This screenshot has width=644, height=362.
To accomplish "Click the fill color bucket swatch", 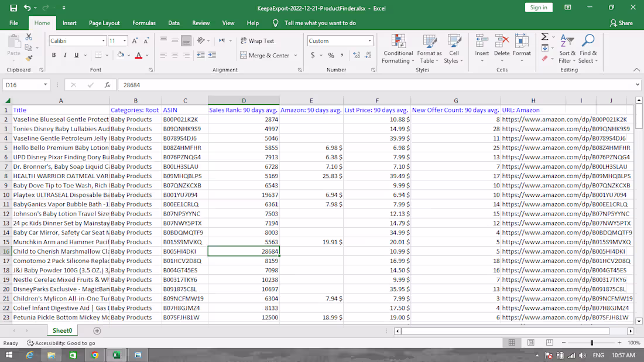I will coord(121,55).
